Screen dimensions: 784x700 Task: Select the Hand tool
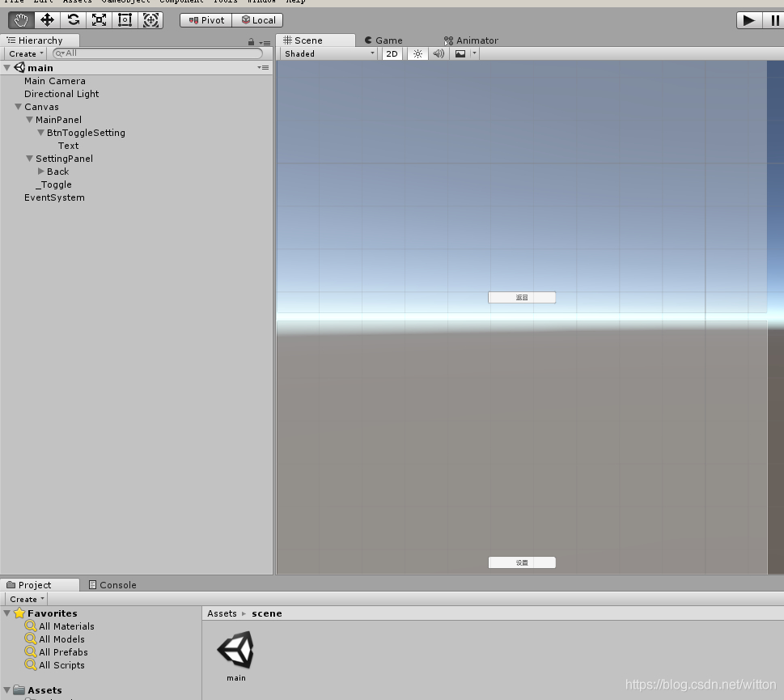pyautogui.click(x=21, y=20)
